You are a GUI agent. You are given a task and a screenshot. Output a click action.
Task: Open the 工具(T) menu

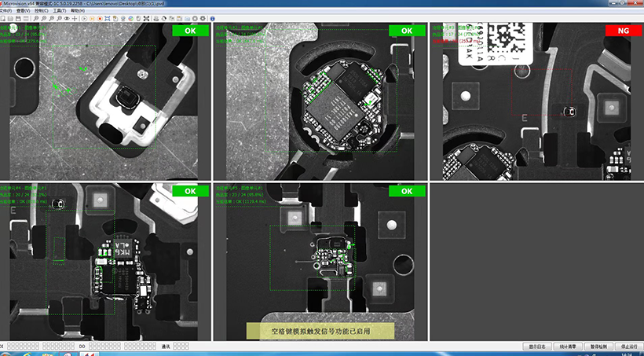[x=60, y=10]
